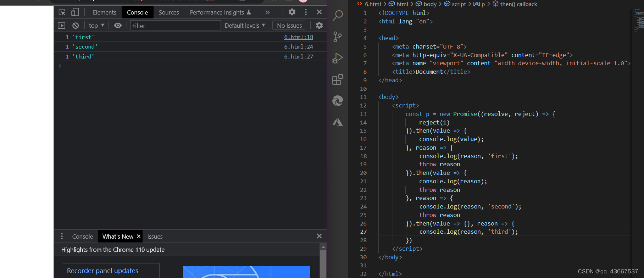This screenshot has height=278, width=644.
Task: Open Run and Debug view icon
Action: 338,58
